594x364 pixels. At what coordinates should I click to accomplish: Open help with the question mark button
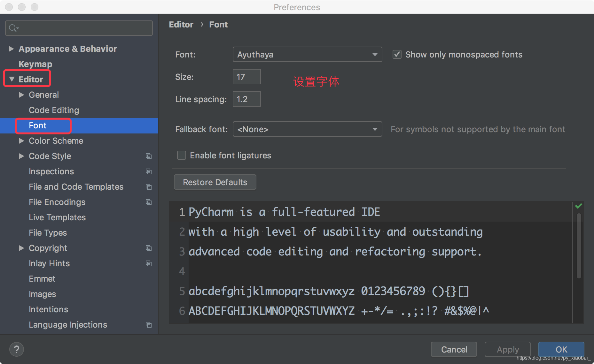tap(17, 349)
